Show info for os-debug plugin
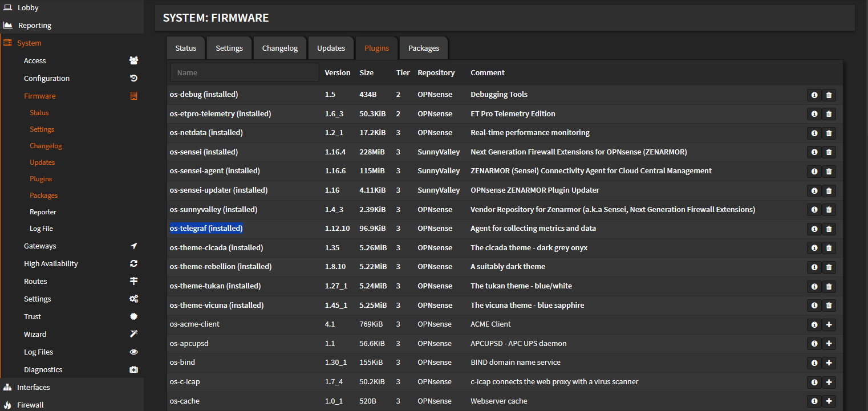This screenshot has height=411, width=868. (814, 95)
